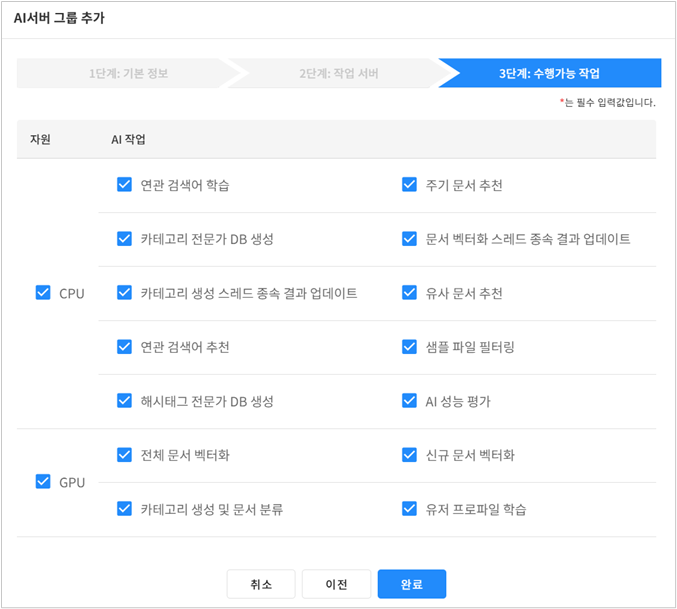
Task: Click the 완료 finish button
Action: click(411, 584)
